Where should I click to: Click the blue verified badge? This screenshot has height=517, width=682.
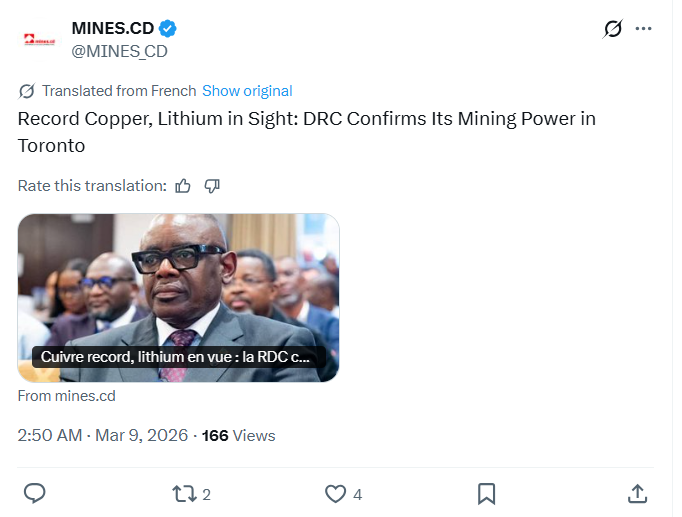pos(168,28)
